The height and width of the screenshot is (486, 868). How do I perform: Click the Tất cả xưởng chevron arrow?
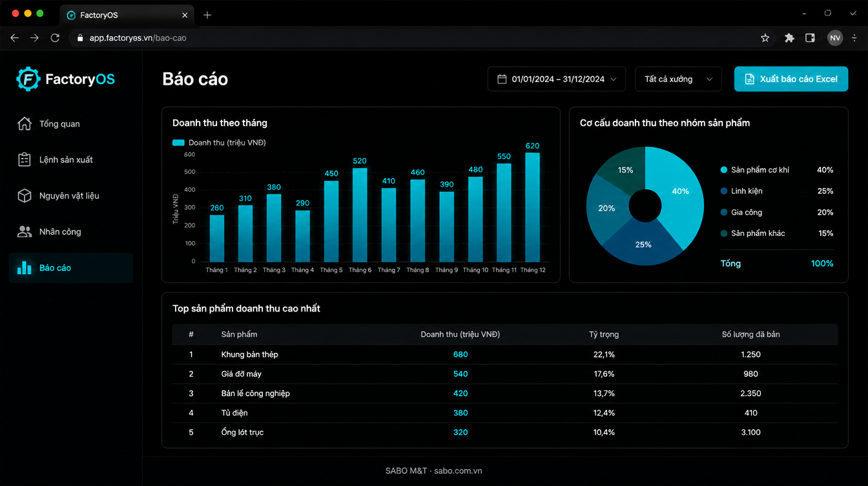709,79
